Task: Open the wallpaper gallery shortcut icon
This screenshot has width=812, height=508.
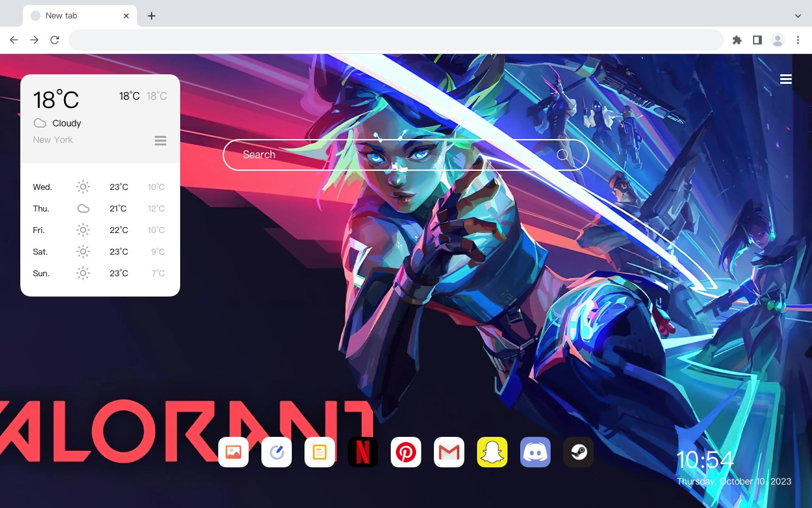Action: point(233,452)
